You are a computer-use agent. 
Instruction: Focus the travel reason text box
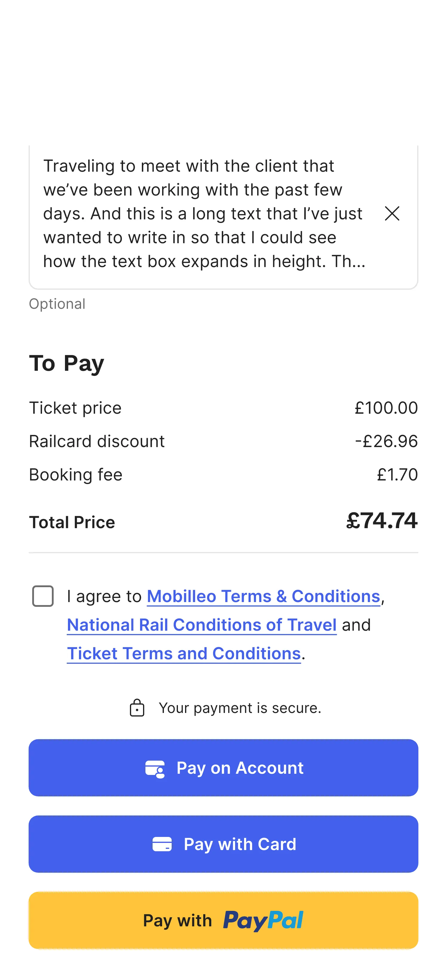click(204, 213)
